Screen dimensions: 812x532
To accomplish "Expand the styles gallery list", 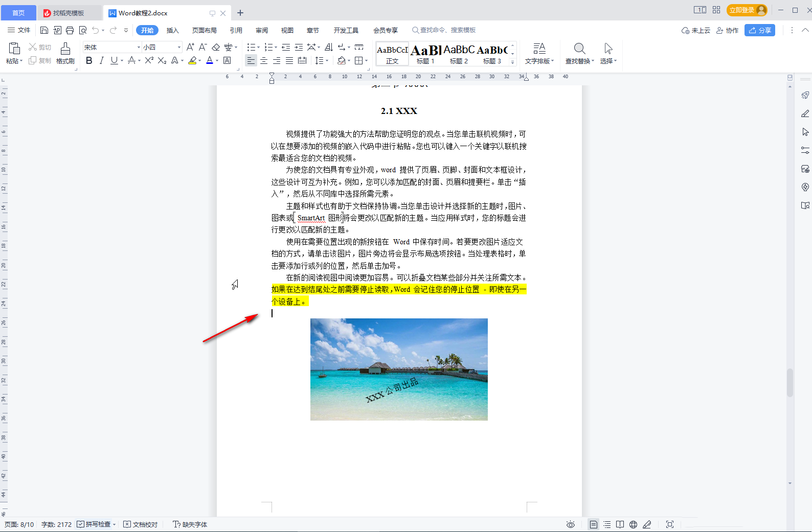I will pos(513,62).
